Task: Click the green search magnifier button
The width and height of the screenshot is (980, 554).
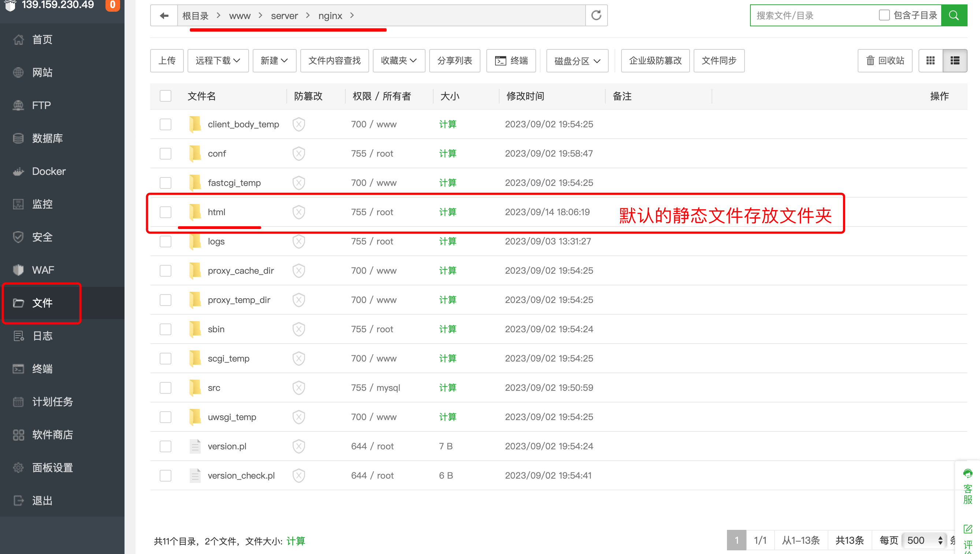Action: point(954,16)
